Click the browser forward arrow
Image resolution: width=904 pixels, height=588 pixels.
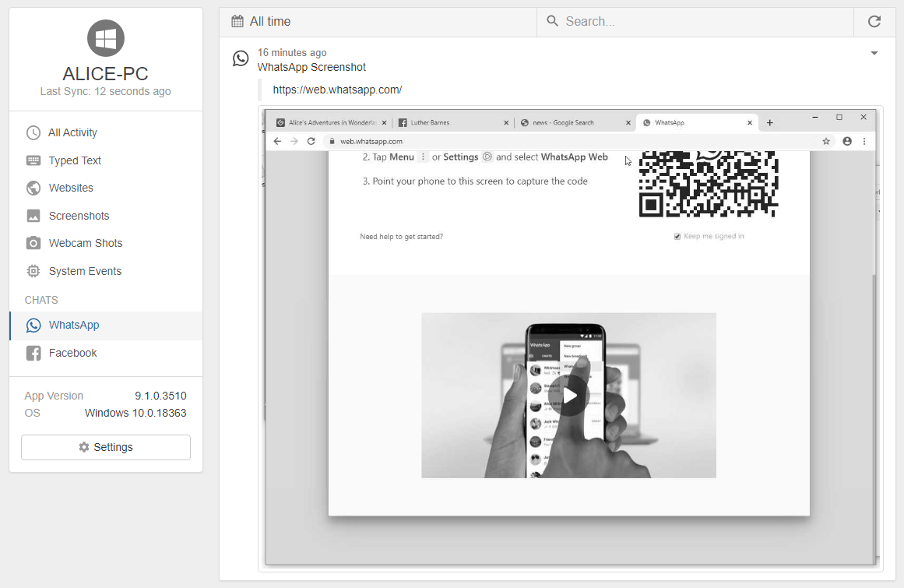294,141
